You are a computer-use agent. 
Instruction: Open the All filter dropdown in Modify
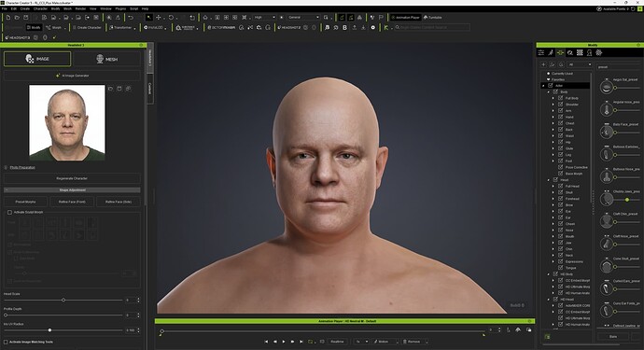tap(580, 64)
